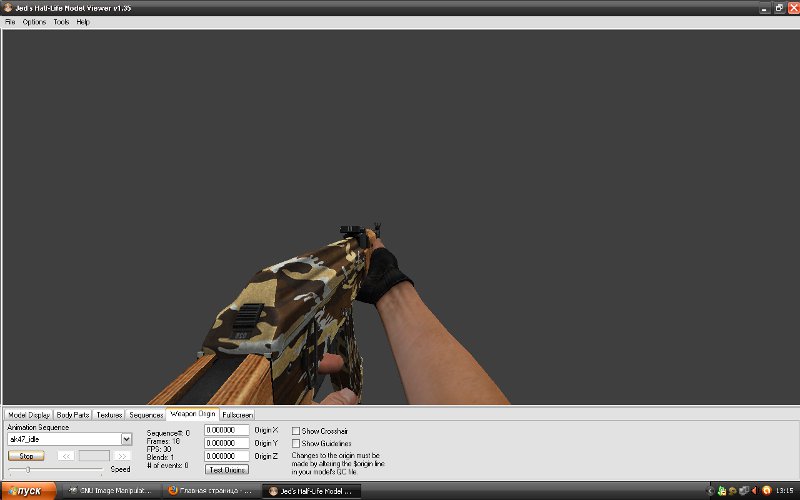Switch to the Body Parts tab
800x500 pixels.
73,415
